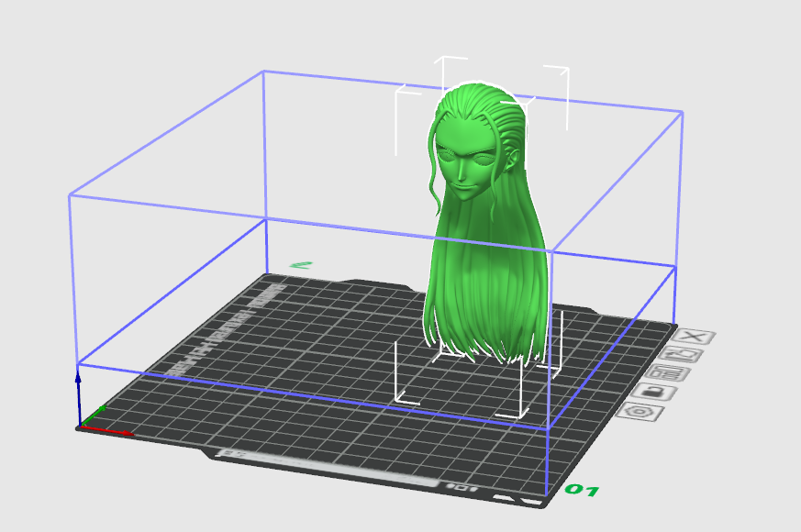Auto-orient objects on this plate
Screen dimensions: 801x532
coord(681,354)
